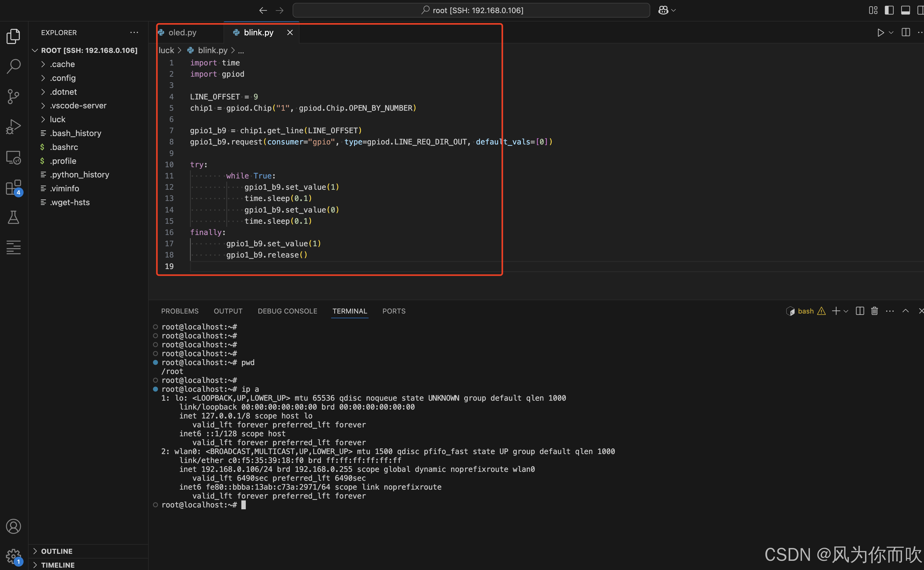The width and height of the screenshot is (924, 570).
Task: Open the Search view in activity bar
Action: (14, 66)
